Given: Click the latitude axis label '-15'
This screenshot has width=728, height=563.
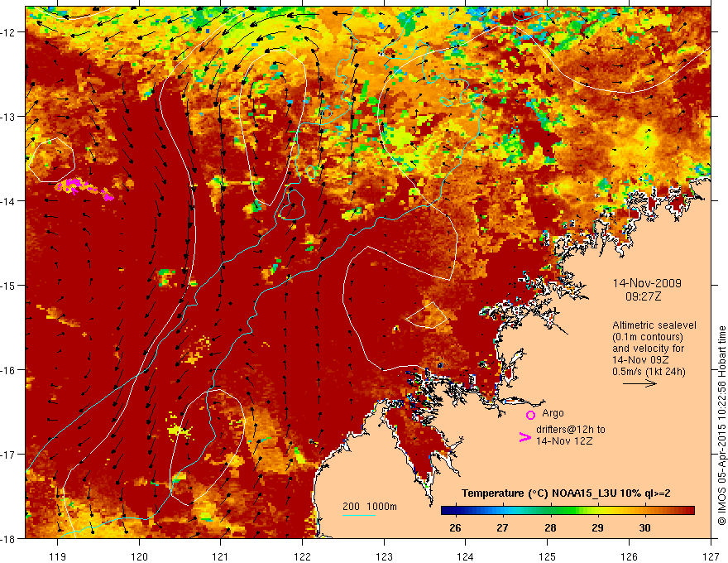Looking at the screenshot, I should coord(8,285).
